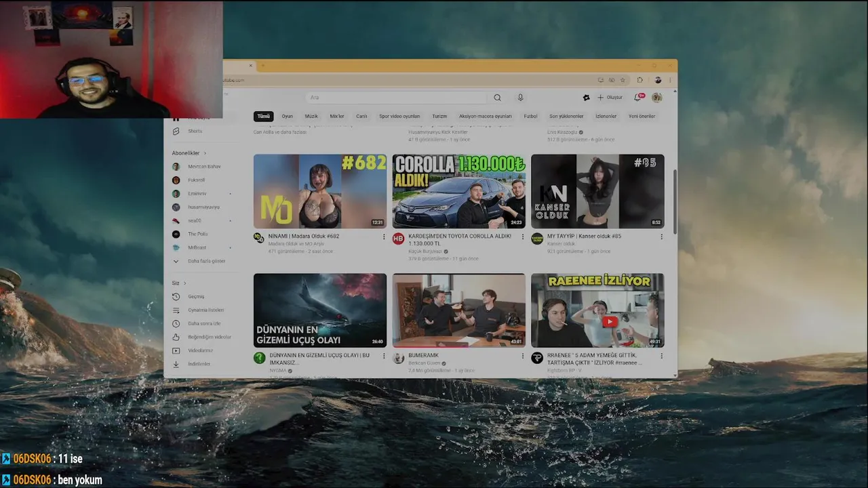Select Son yüklenenler filter chip

coord(566,116)
